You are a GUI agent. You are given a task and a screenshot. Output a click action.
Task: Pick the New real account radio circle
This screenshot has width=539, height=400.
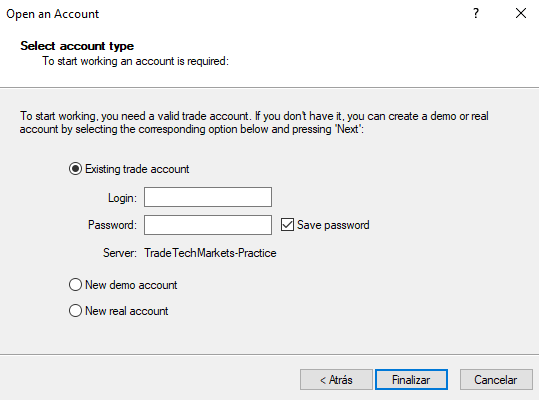75,311
